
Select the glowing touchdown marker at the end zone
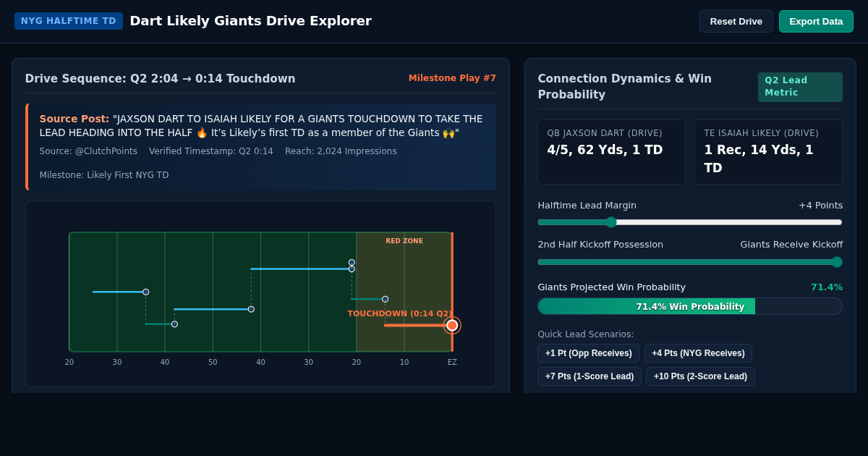tap(452, 325)
